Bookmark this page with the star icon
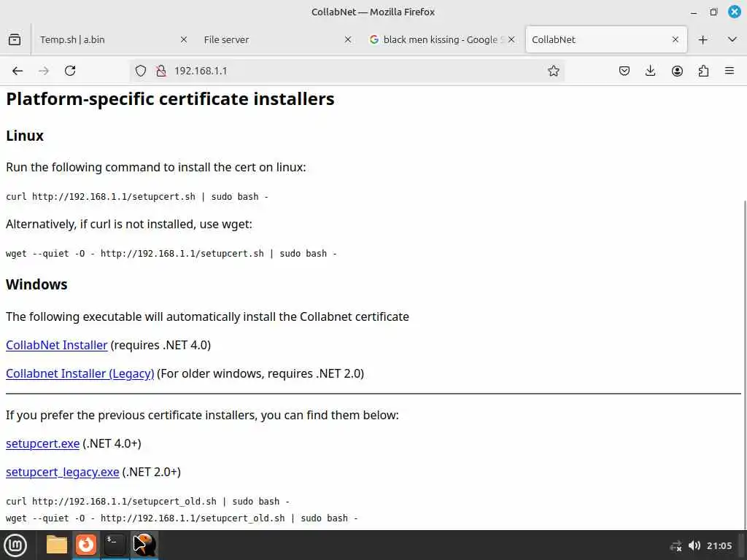The width and height of the screenshot is (747, 560). (553, 71)
